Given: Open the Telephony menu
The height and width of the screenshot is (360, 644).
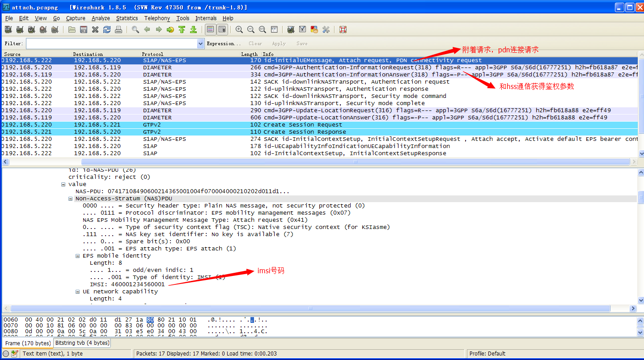Looking at the screenshot, I should (x=157, y=18).
